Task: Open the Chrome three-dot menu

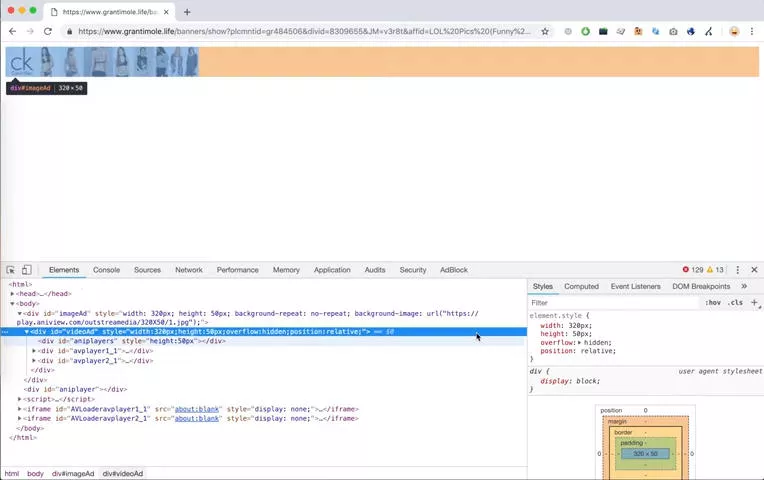Action: click(752, 31)
